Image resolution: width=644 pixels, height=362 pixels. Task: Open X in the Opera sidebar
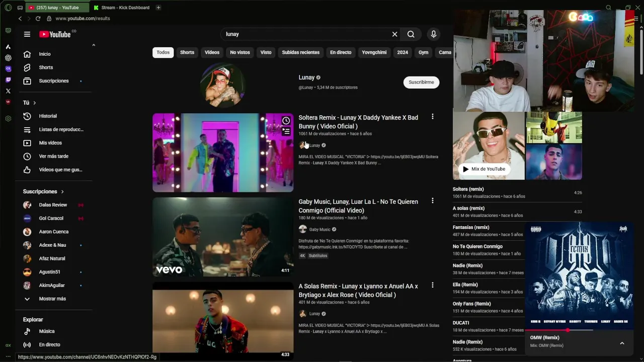[8, 91]
